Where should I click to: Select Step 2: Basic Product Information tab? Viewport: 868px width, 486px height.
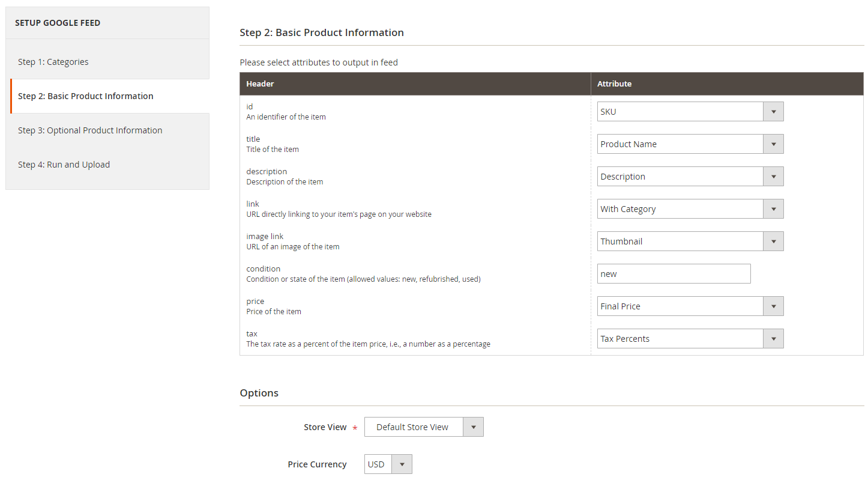point(85,96)
